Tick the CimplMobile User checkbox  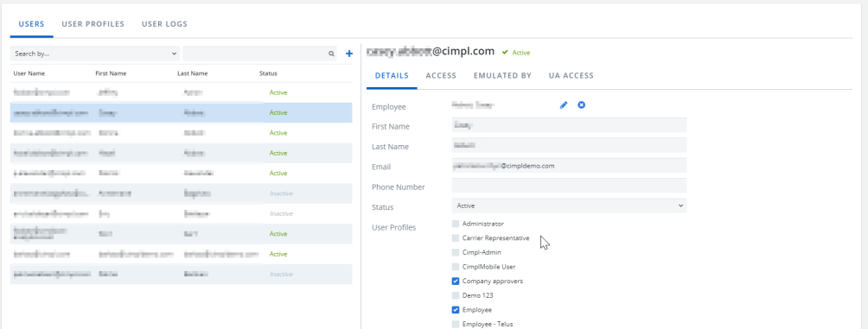pos(456,267)
